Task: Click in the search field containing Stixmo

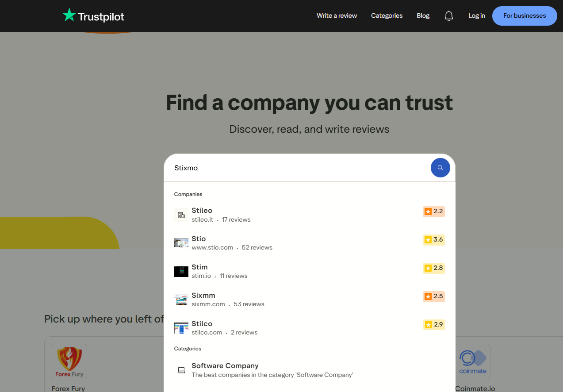Action: coord(296,168)
